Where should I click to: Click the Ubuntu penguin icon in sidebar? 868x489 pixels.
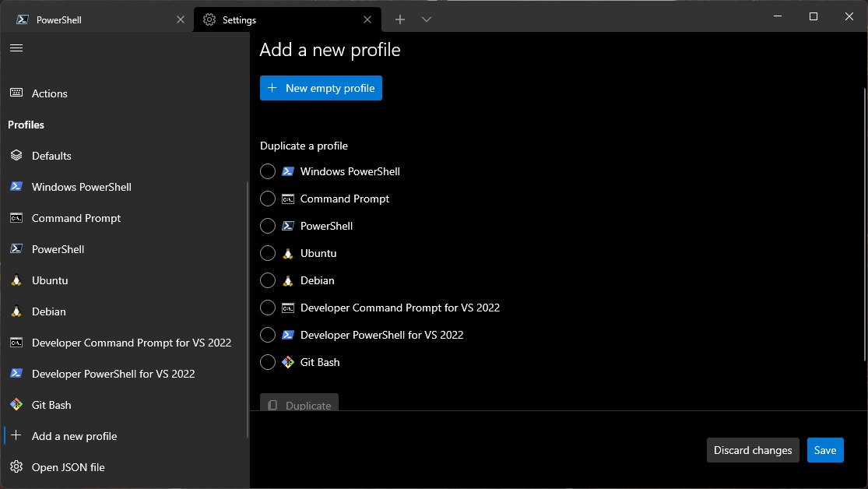[16, 280]
